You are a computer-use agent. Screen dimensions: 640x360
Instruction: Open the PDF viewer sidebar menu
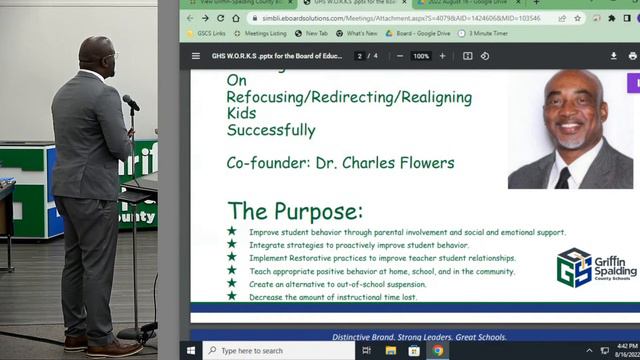(196, 56)
